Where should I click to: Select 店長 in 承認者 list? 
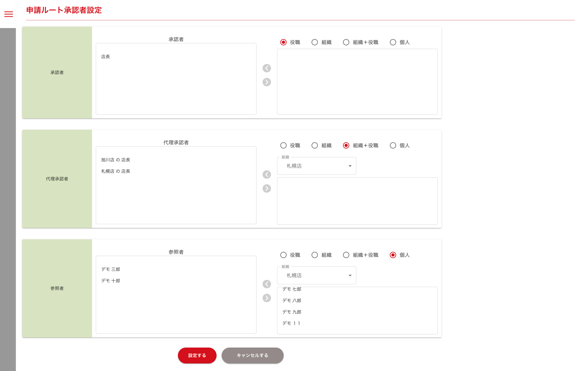106,57
